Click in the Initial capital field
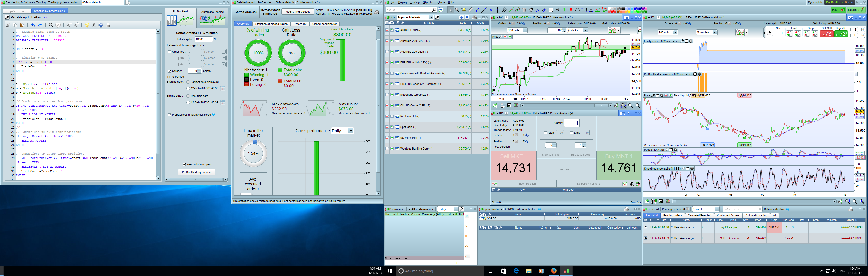868x276 pixels. (204, 40)
